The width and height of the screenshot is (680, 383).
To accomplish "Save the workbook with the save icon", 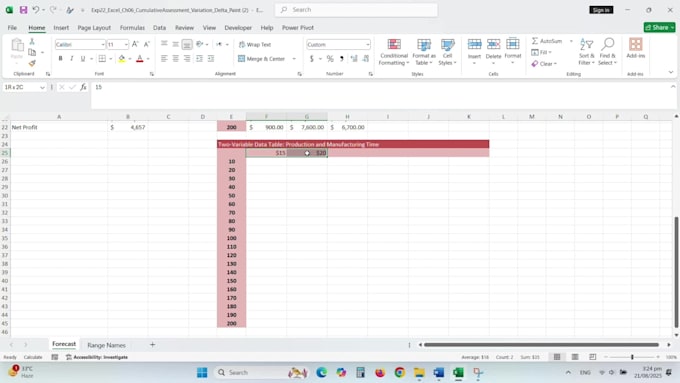I will coord(23,10).
